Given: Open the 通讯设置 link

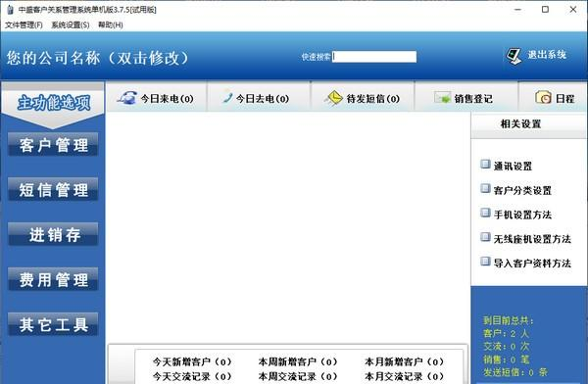Looking at the screenshot, I should tap(513, 167).
